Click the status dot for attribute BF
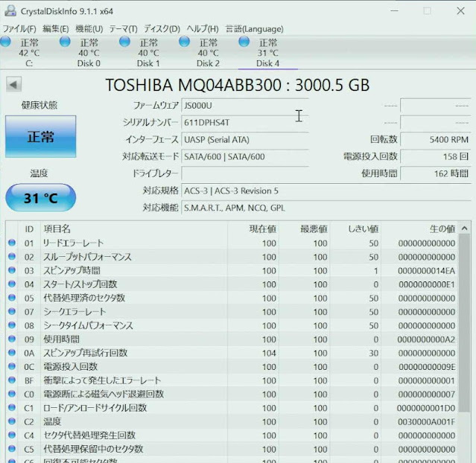 pos(12,380)
